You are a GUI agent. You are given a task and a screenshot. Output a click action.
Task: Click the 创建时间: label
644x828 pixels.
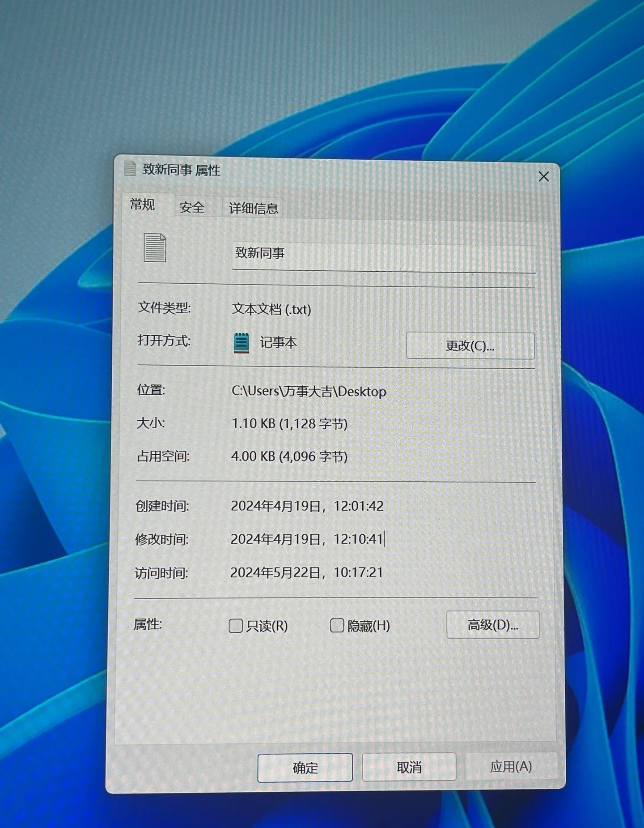162,506
